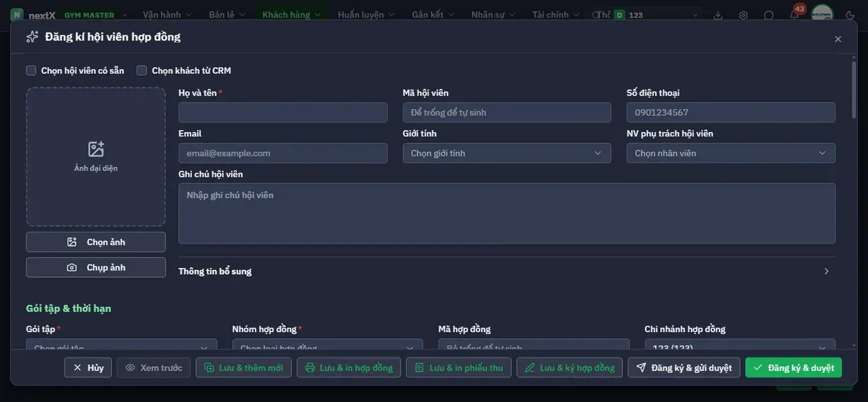868x402 pixels.
Task: Open the Nhân sự menu
Action: coord(493,15)
